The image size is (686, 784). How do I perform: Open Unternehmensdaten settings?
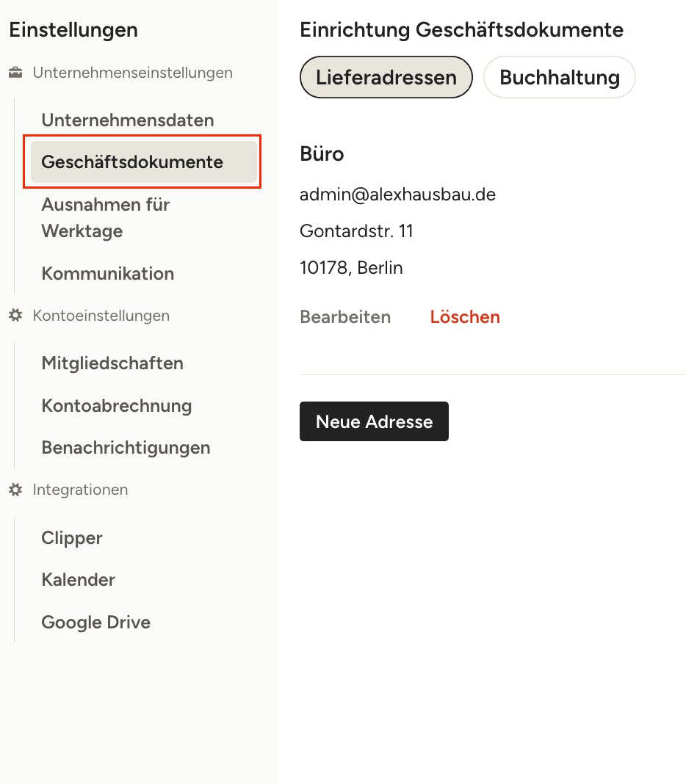(x=128, y=120)
